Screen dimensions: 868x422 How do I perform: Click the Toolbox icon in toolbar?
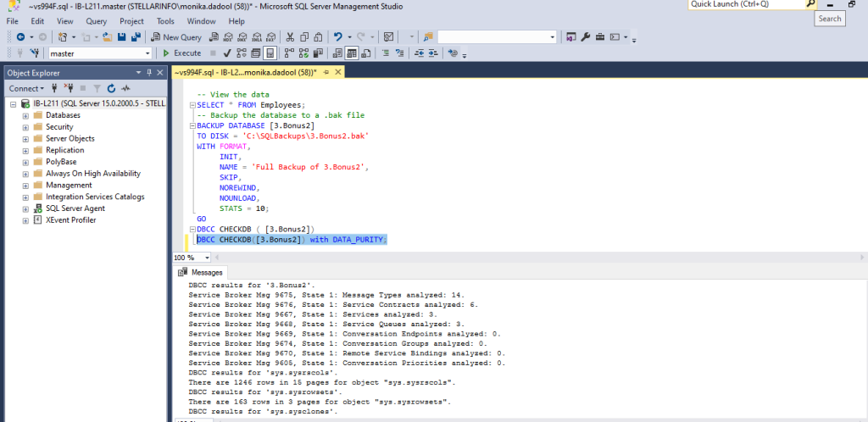pos(600,37)
